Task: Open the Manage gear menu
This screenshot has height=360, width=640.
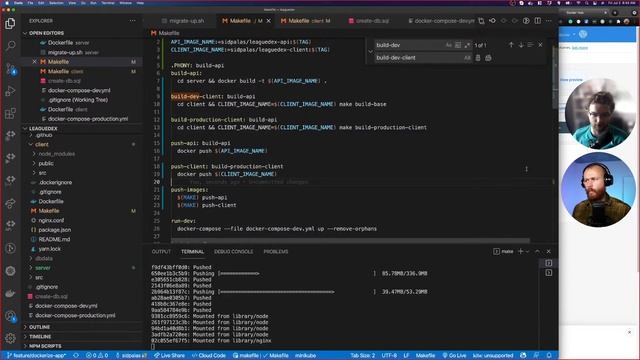Action: tap(10, 338)
